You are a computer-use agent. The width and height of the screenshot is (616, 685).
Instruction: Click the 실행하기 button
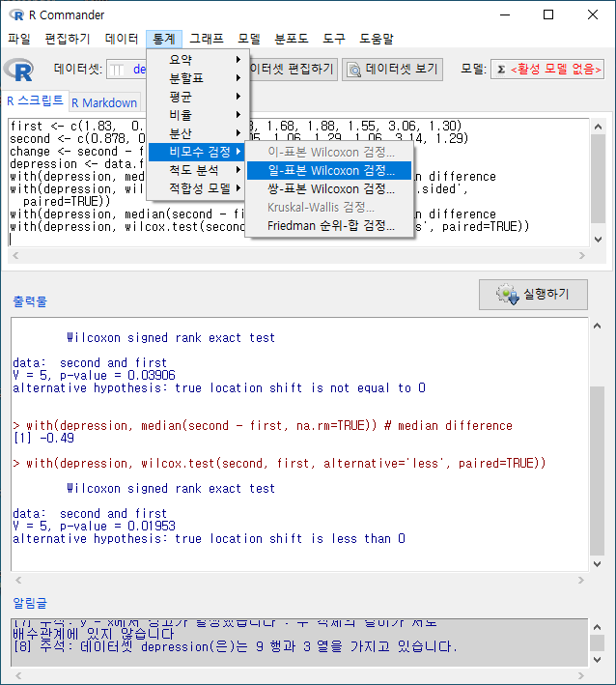(533, 295)
